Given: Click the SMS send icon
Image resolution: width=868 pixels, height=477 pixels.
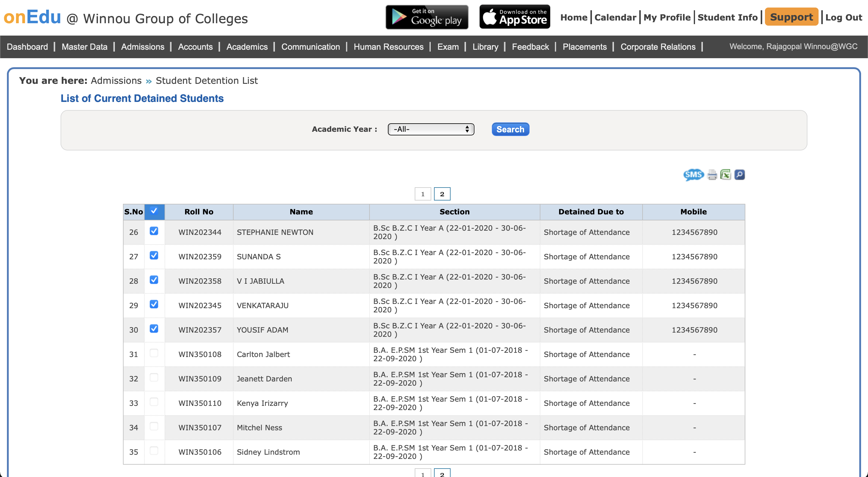Looking at the screenshot, I should pos(693,175).
